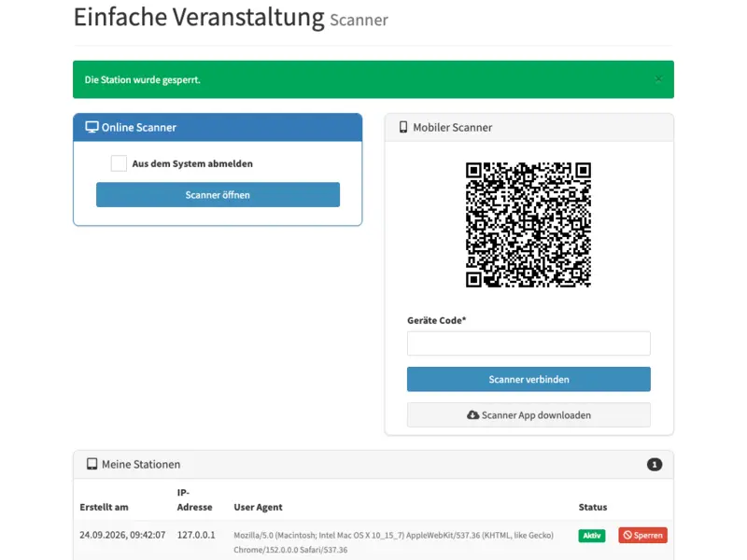Click the Aktiv status badge
747x560 pixels.
[592, 535]
